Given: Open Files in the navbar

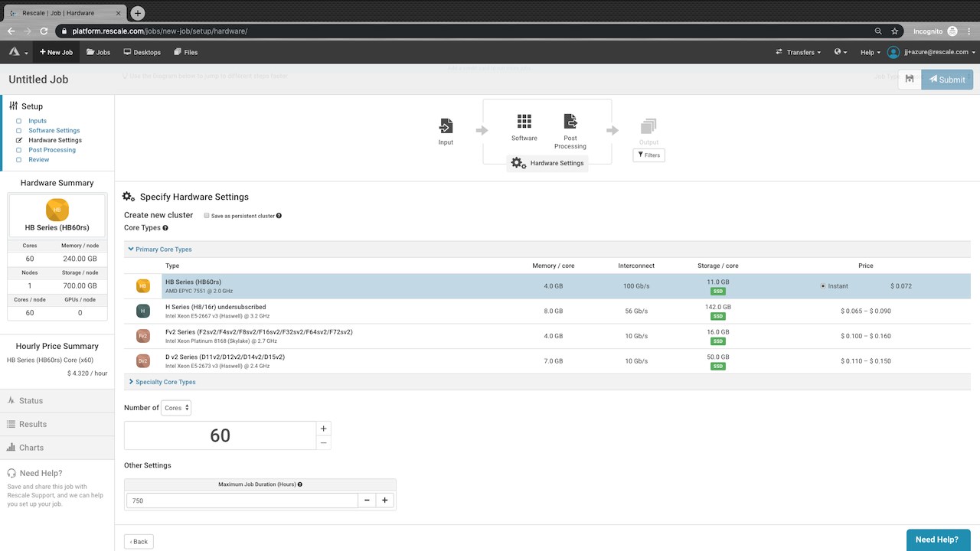Looking at the screenshot, I should (x=186, y=52).
